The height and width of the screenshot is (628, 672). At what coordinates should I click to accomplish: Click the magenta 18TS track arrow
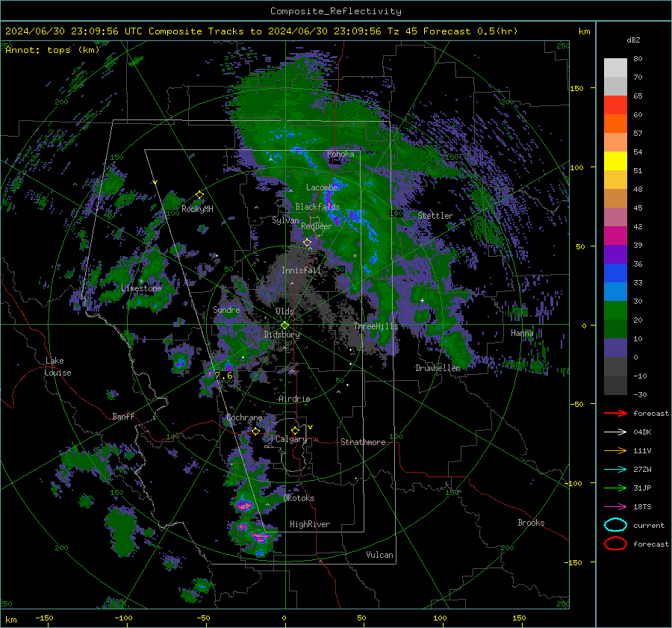[615, 507]
